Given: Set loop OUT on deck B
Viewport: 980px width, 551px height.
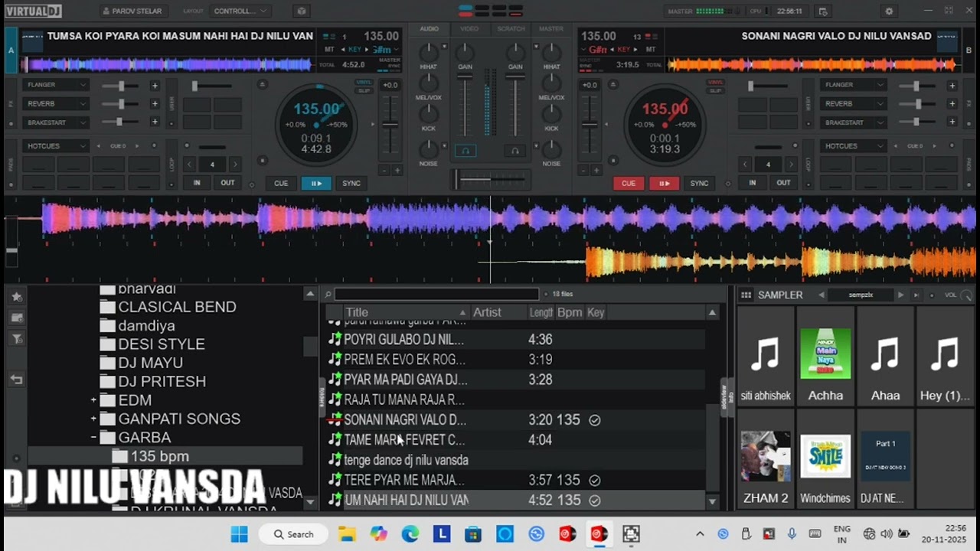Looking at the screenshot, I should (x=783, y=183).
